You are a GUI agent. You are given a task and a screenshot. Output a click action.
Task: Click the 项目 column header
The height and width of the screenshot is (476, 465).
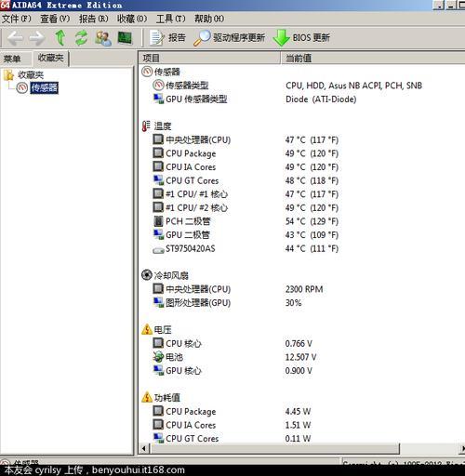tap(209, 58)
